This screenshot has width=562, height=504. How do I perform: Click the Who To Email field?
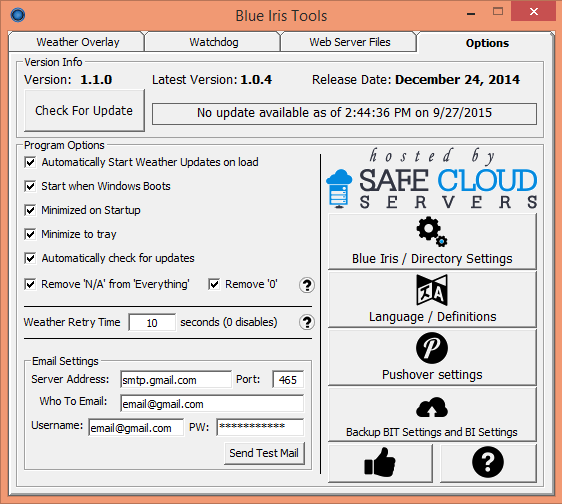(212, 404)
